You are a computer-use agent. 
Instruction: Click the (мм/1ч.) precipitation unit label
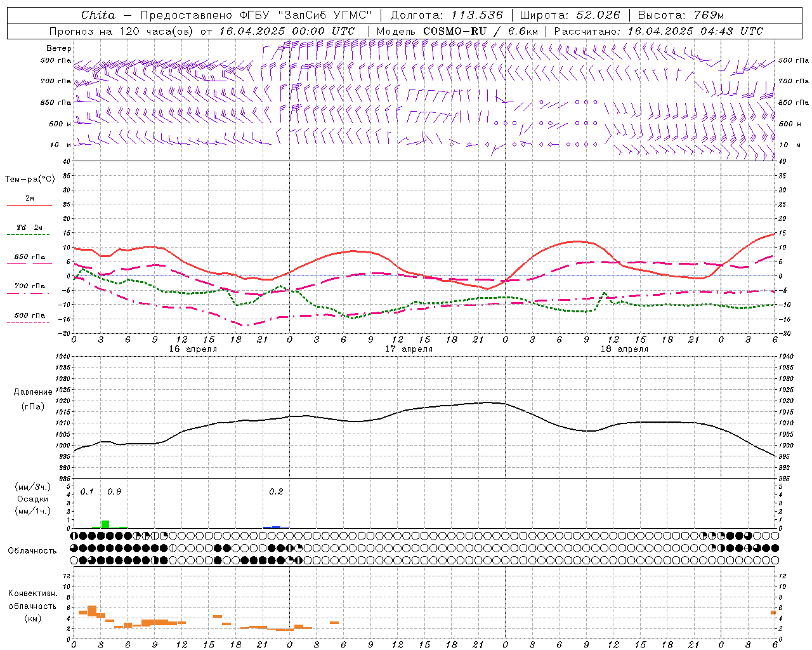point(33,510)
